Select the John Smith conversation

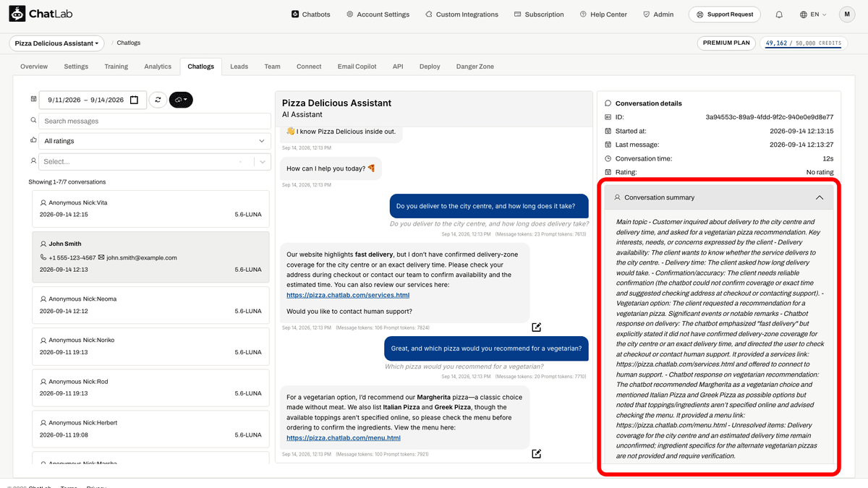(x=150, y=256)
